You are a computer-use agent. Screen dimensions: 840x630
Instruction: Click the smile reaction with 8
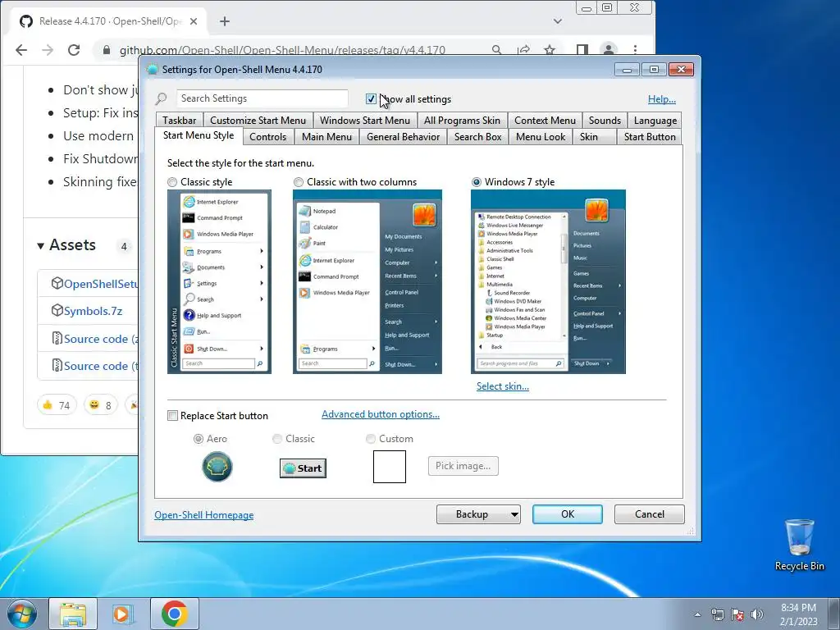(100, 405)
